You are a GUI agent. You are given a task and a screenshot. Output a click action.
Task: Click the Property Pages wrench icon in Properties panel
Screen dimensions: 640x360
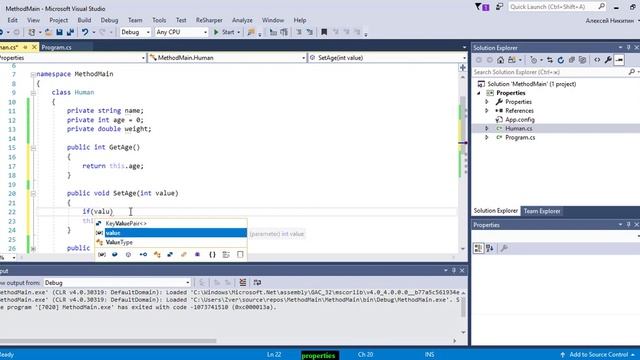tap(504, 248)
